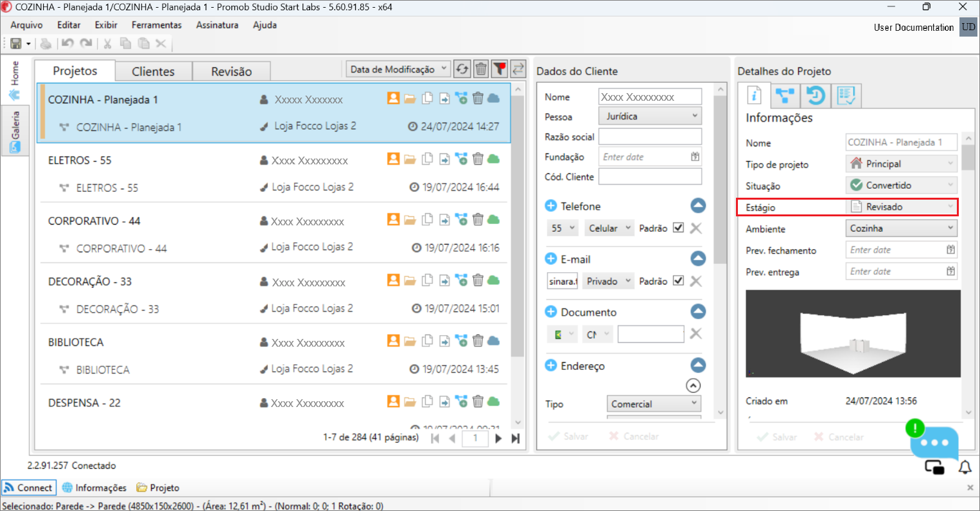The height and width of the screenshot is (511, 980).
Task: Click the Razão social input field
Action: [x=650, y=136]
